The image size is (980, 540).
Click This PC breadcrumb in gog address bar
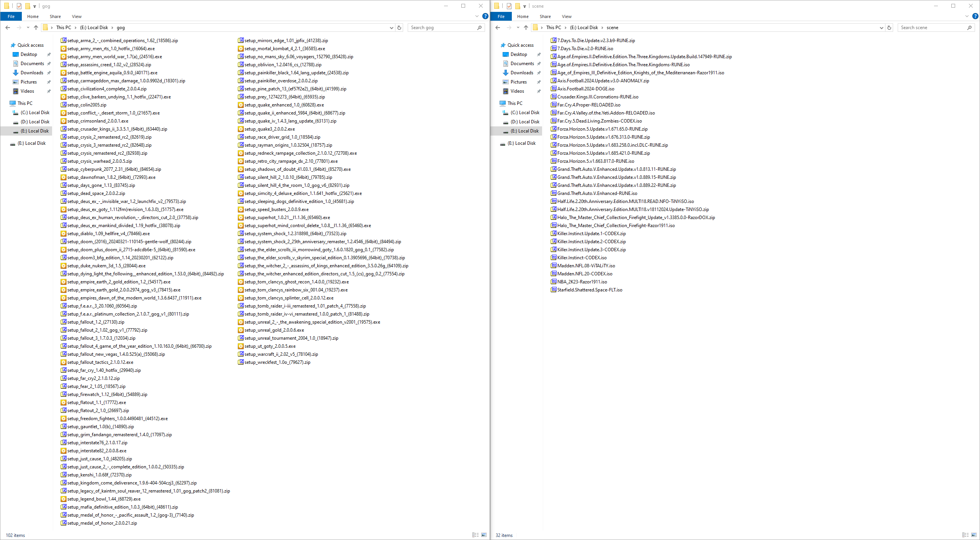click(64, 28)
